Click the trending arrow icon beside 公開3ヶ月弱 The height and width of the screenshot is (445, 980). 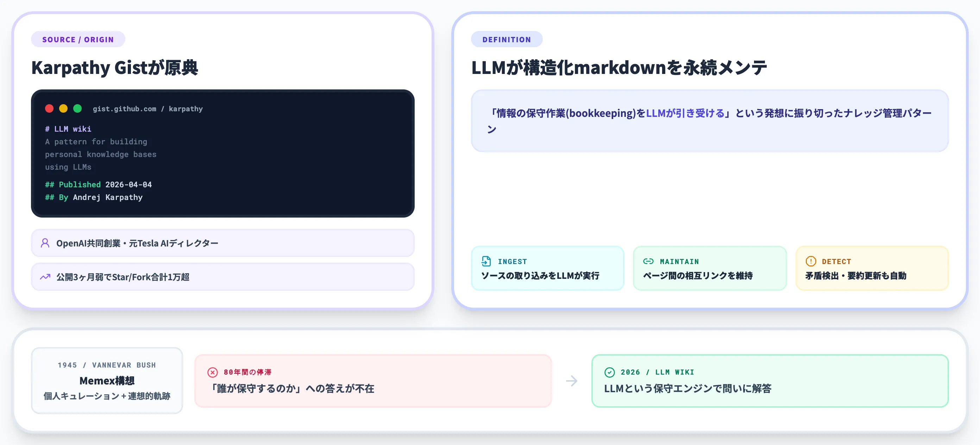click(x=45, y=277)
